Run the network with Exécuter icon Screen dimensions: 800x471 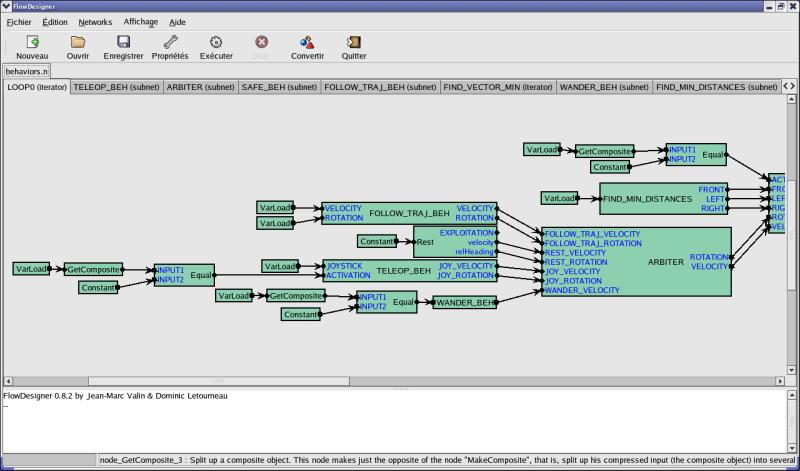(x=216, y=42)
